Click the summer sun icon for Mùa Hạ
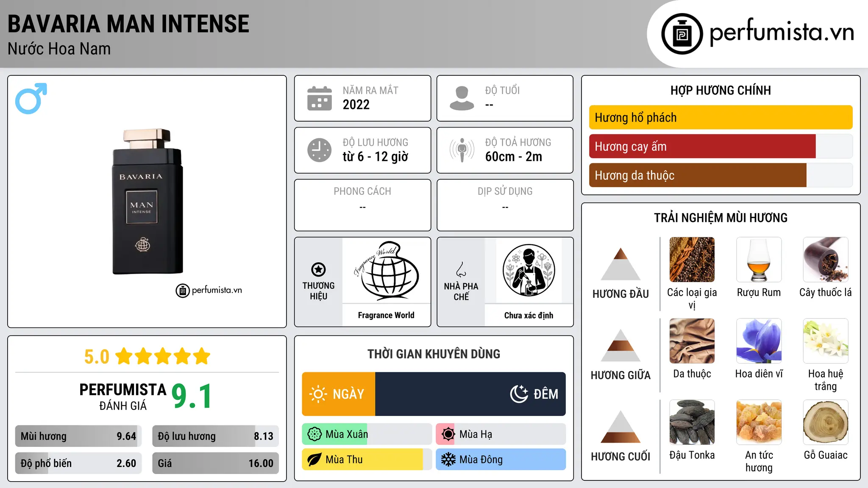The image size is (868, 488). coord(448,434)
